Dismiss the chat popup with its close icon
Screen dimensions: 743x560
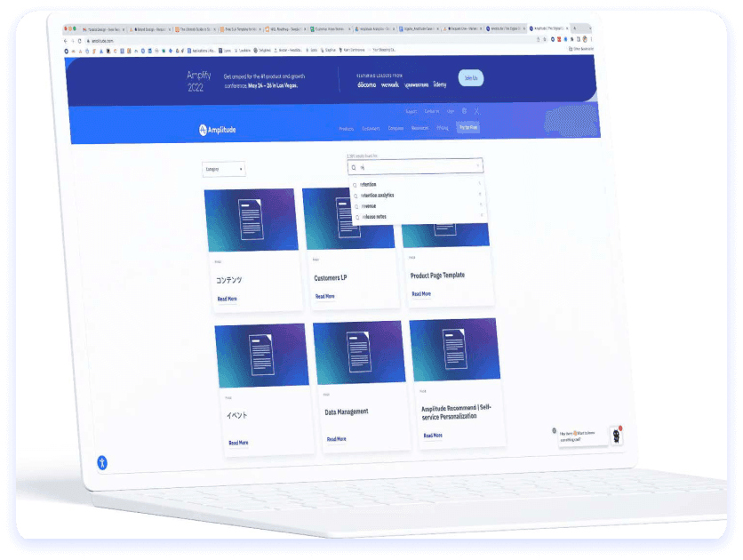coord(553,430)
